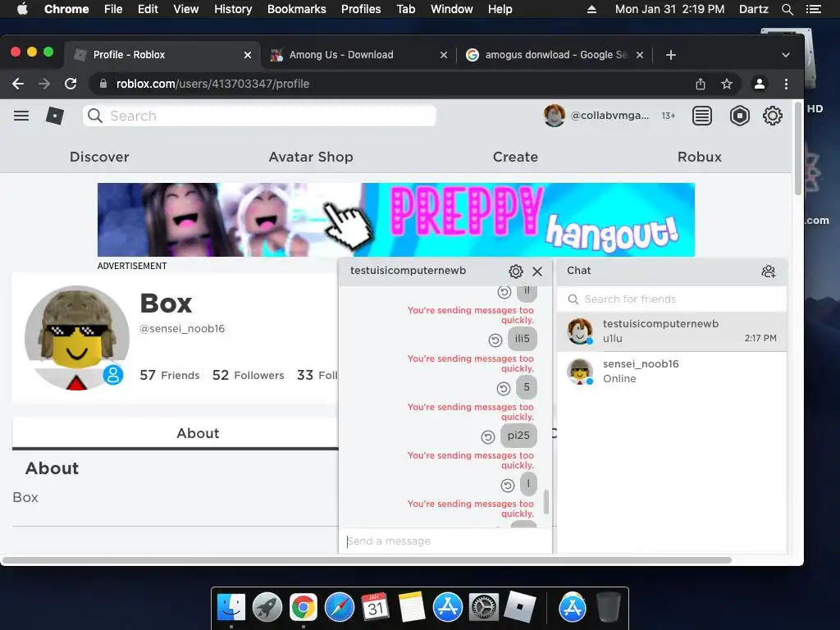
Task: Open System Preferences from the Dock
Action: point(483,608)
